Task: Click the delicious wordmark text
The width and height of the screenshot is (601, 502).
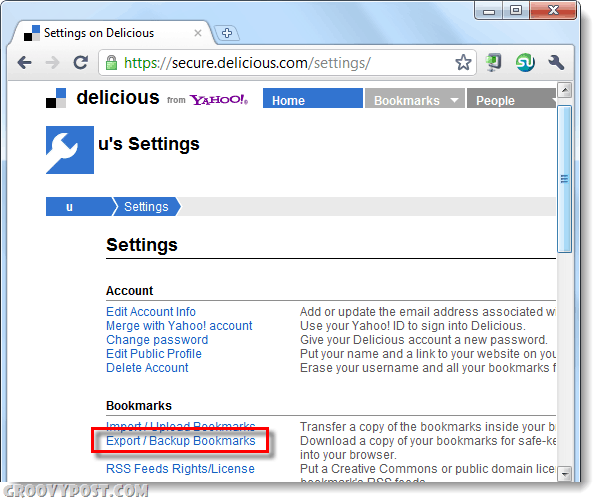Action: pos(118,97)
